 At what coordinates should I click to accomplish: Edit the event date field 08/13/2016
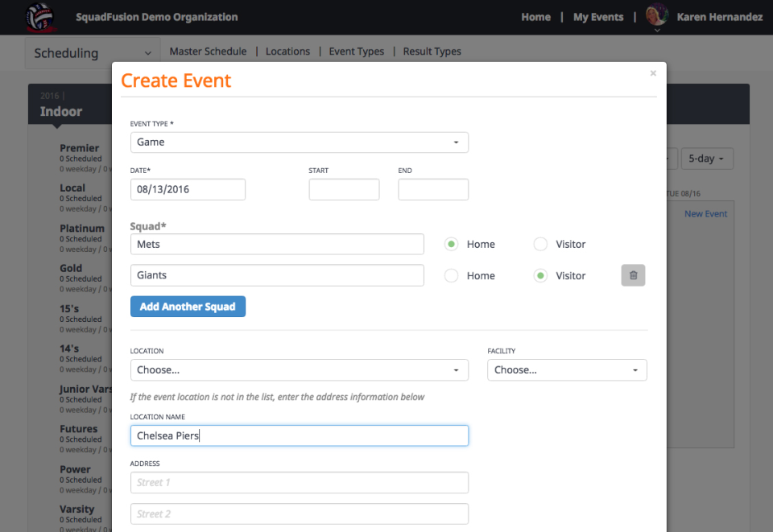coord(188,189)
